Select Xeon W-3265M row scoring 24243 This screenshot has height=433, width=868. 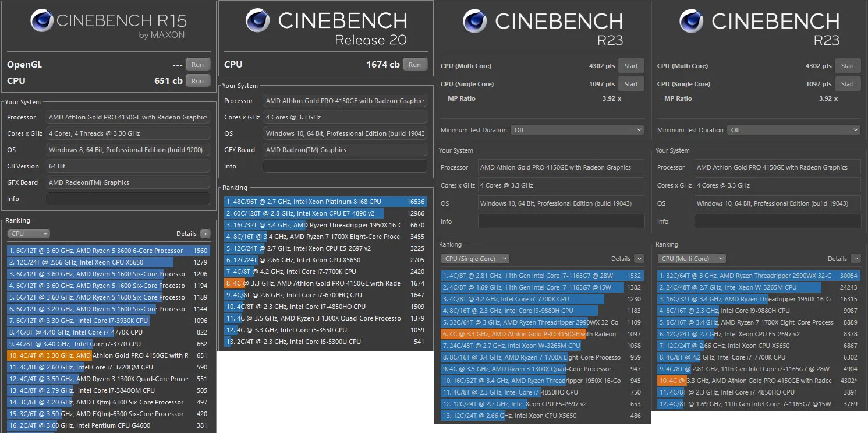[759, 287]
